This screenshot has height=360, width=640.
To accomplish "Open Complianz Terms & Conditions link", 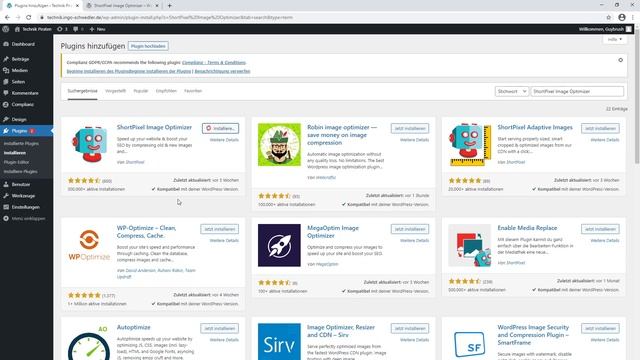I will pos(214,62).
